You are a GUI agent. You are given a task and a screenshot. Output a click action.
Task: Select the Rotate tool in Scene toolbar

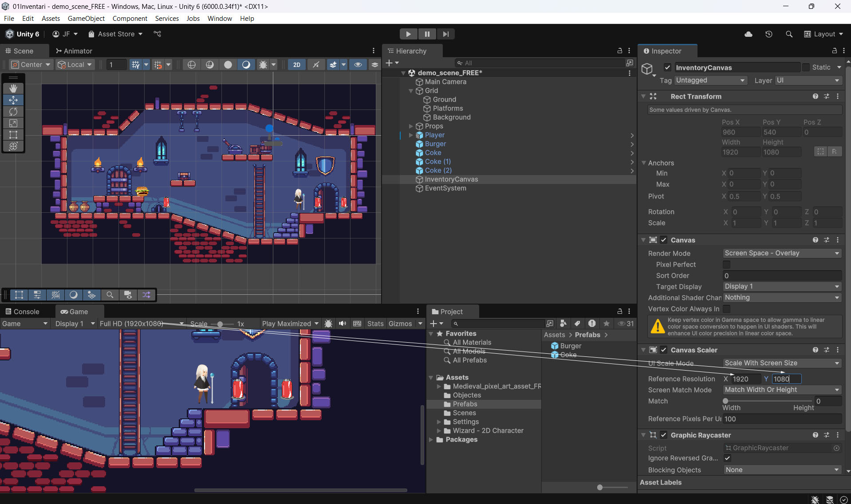pyautogui.click(x=13, y=112)
